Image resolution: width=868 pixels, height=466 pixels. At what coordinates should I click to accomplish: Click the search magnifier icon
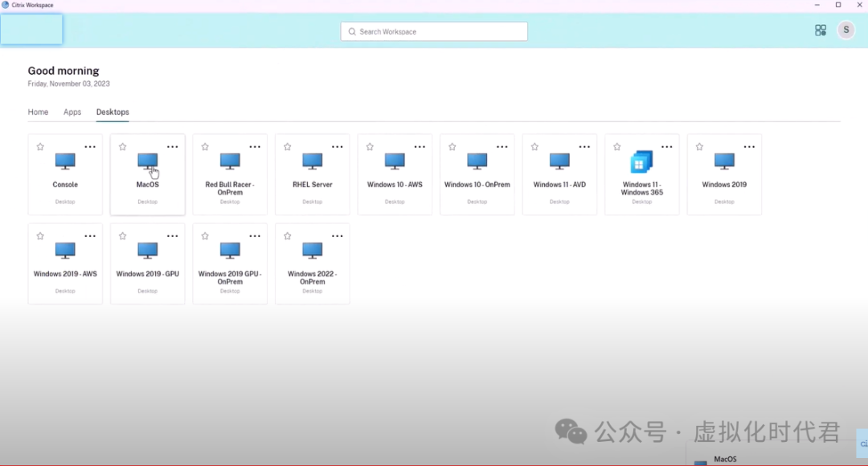(x=352, y=31)
